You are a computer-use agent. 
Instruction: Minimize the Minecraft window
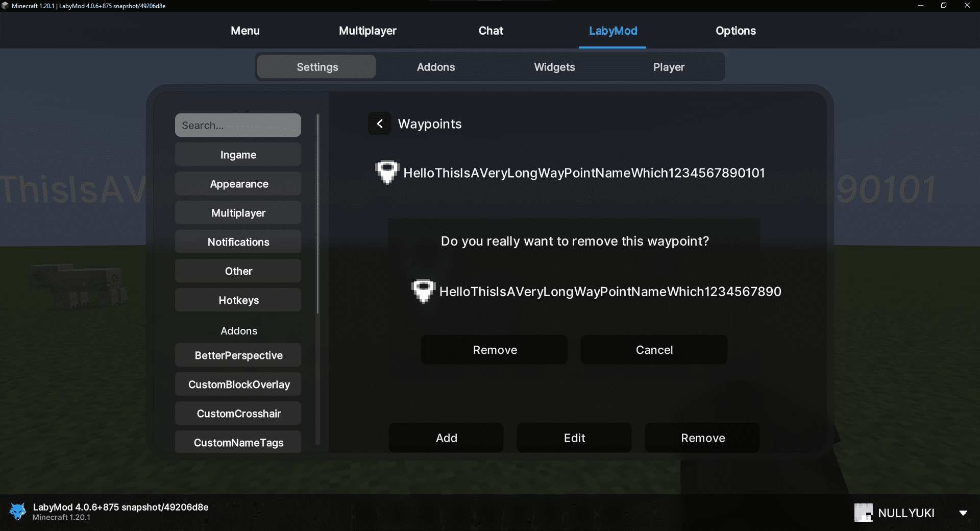pyautogui.click(x=921, y=6)
